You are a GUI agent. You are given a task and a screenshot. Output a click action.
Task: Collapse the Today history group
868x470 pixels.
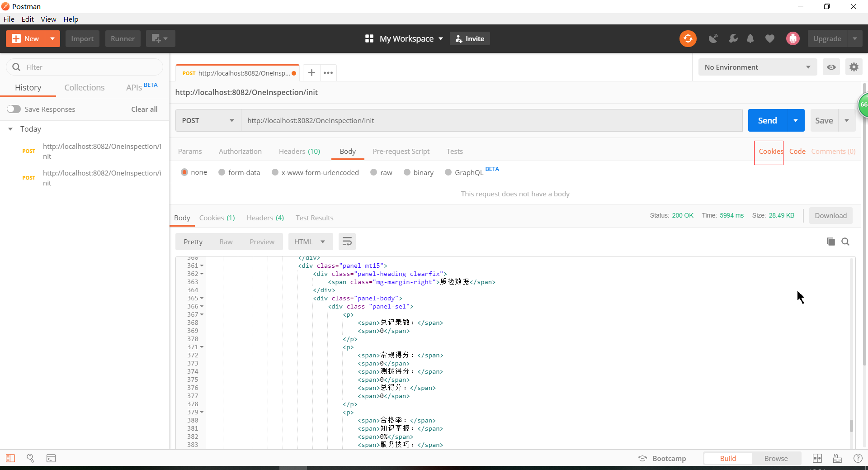(10, 129)
